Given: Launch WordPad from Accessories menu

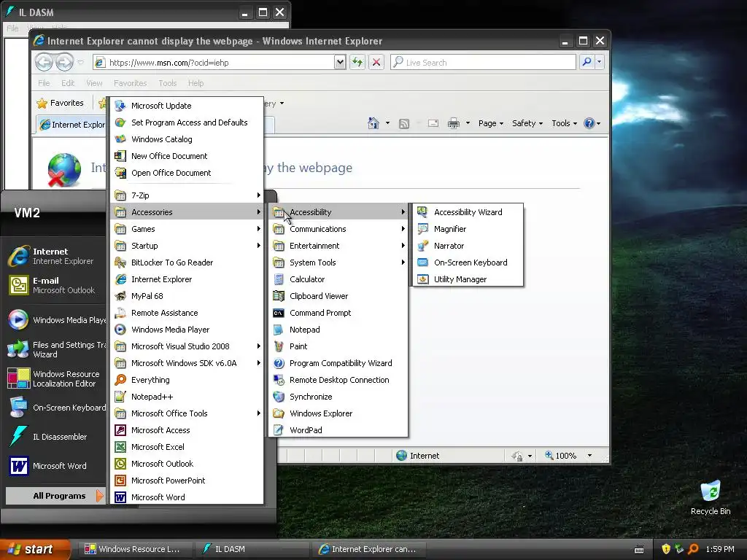Looking at the screenshot, I should (x=338, y=430).
